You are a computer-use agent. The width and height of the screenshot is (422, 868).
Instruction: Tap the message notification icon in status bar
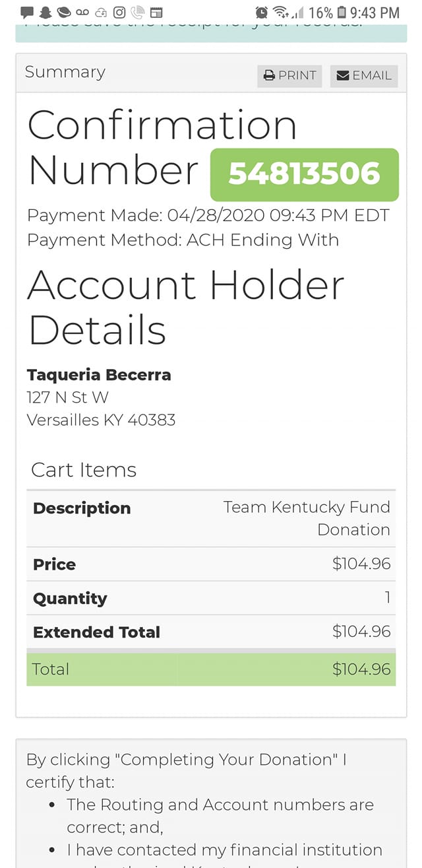[x=27, y=13]
